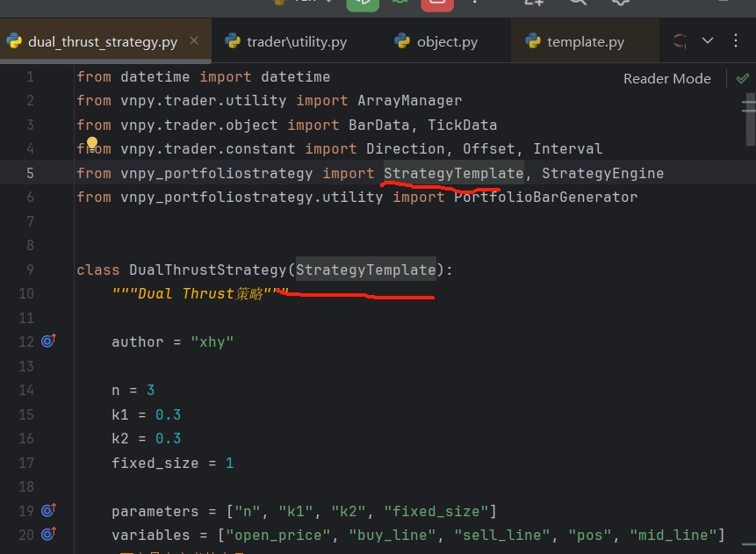The height and width of the screenshot is (554, 756).
Task: Click the override gutter icon on line 20
Action: (x=48, y=534)
